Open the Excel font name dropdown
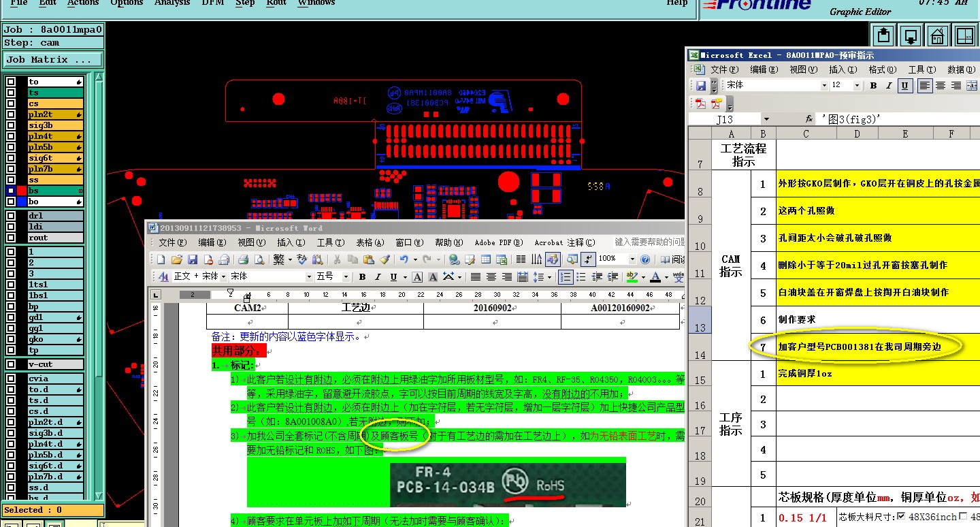The height and width of the screenshot is (527, 980). [x=824, y=86]
